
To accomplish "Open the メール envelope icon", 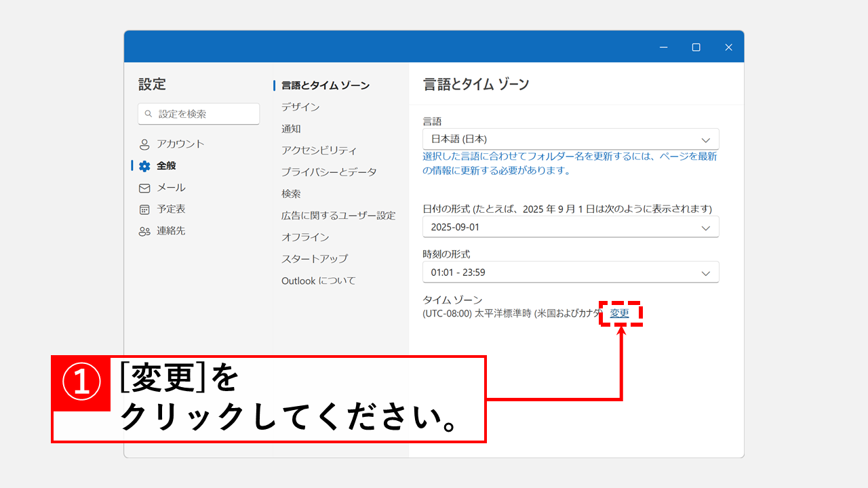I will tap(144, 187).
